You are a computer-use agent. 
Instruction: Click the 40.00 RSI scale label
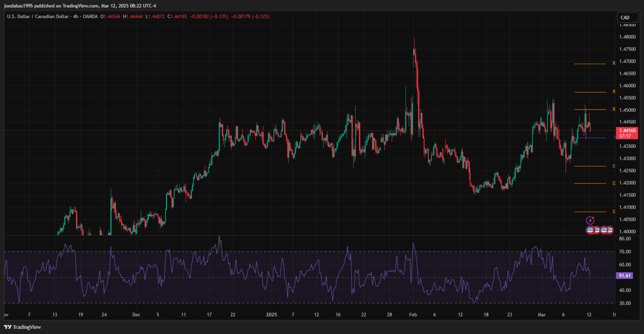click(x=625, y=290)
